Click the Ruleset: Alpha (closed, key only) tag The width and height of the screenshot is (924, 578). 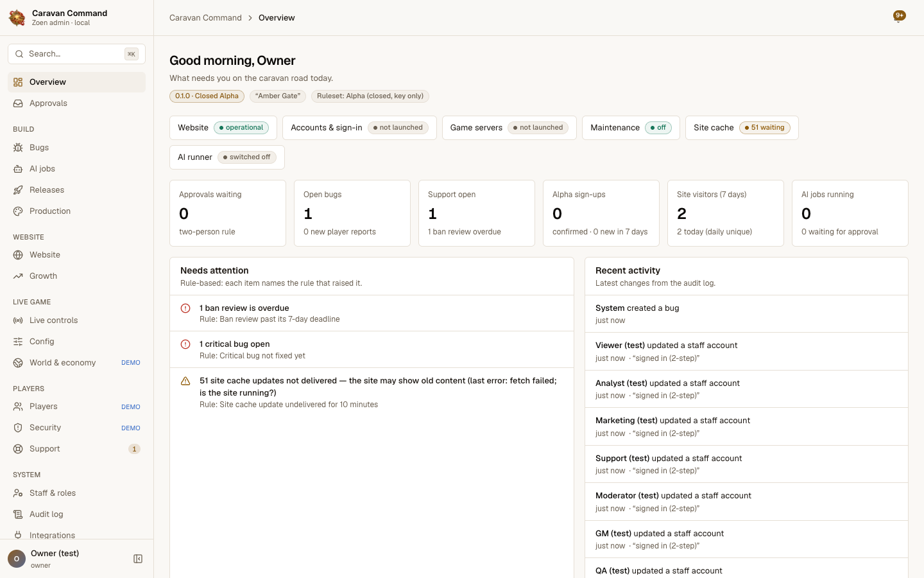(370, 96)
